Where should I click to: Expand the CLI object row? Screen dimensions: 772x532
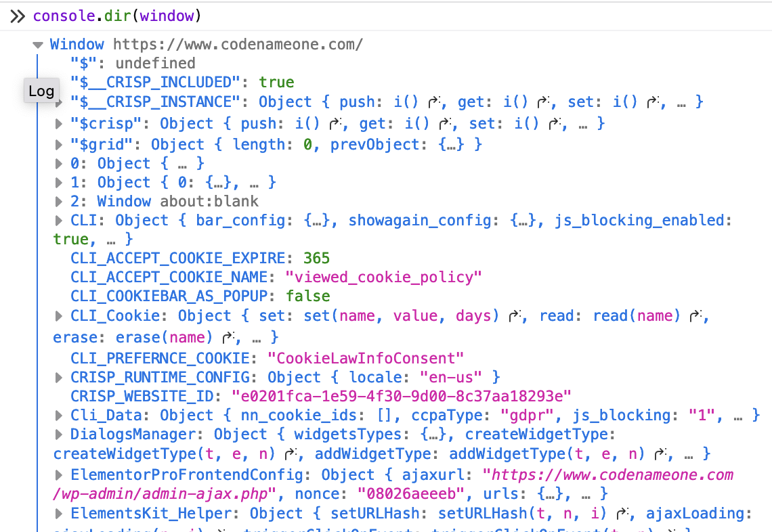point(59,221)
